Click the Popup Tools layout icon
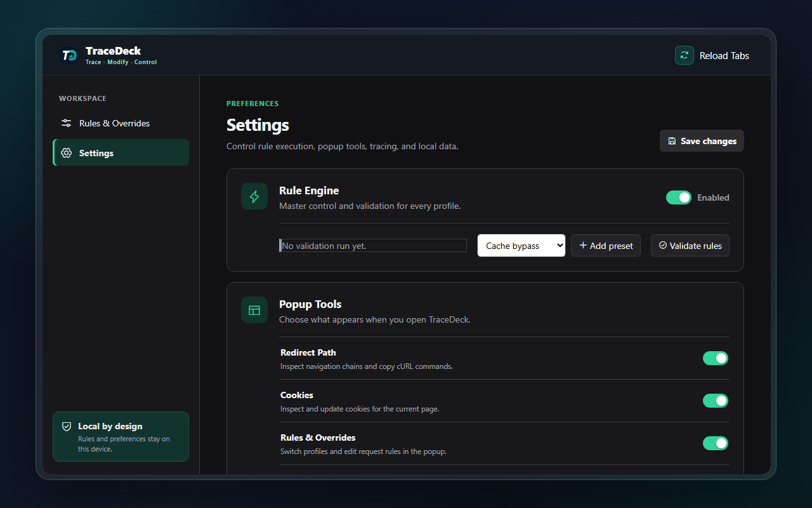The image size is (812, 508). [254, 310]
